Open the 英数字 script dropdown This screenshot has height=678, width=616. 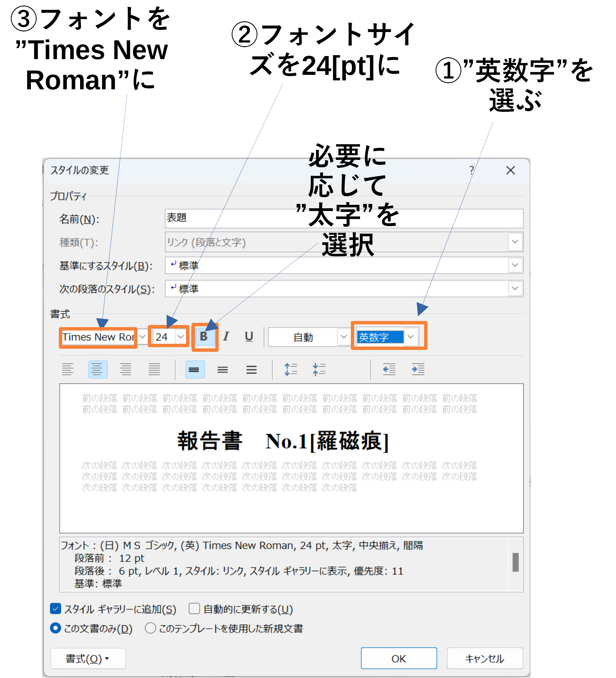[x=411, y=337]
